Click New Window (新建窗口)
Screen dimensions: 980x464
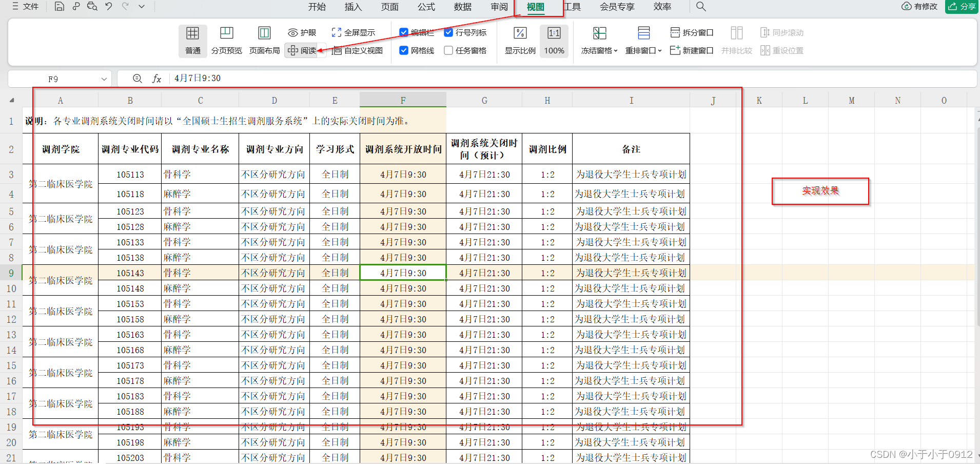(692, 50)
